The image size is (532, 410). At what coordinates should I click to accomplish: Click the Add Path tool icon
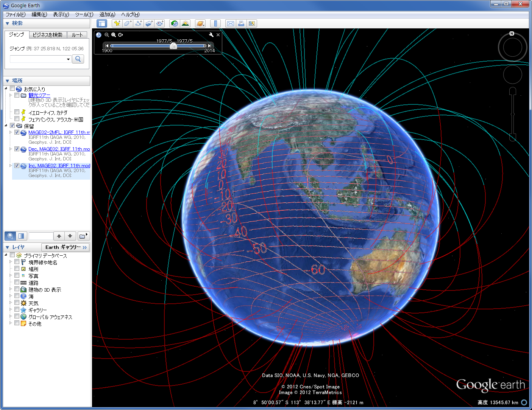[x=139, y=23]
